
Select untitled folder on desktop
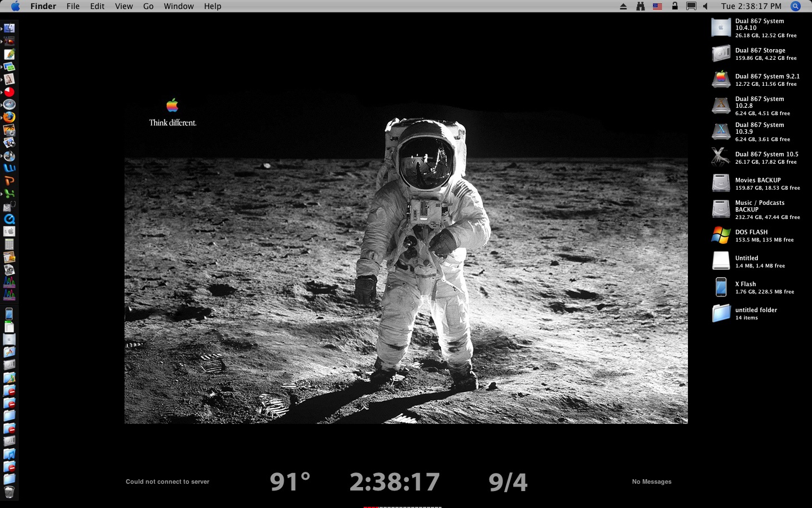coord(721,313)
